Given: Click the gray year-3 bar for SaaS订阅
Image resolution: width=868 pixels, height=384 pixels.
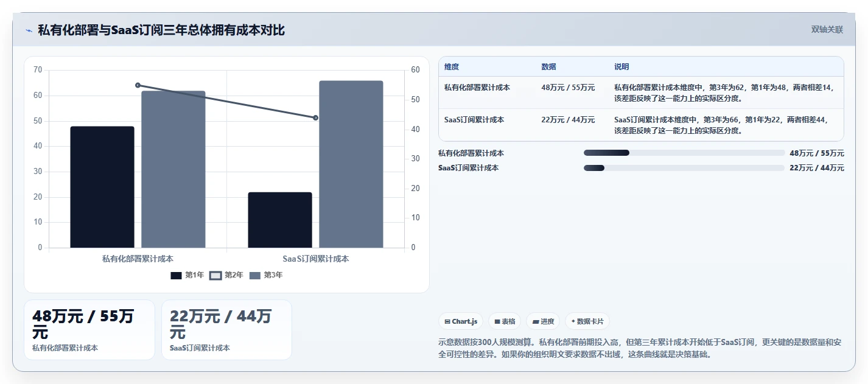Looking at the screenshot, I should click(x=351, y=164).
